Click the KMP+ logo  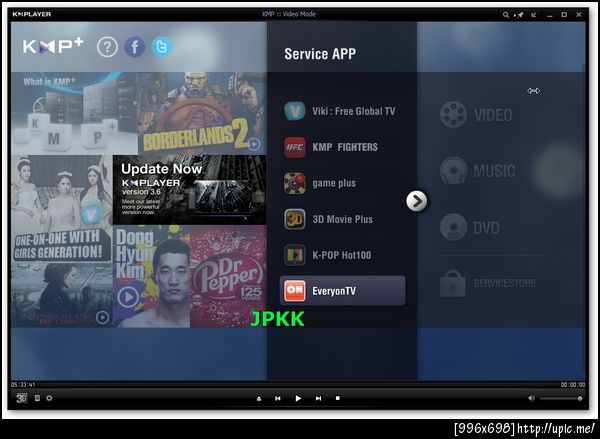(x=53, y=46)
